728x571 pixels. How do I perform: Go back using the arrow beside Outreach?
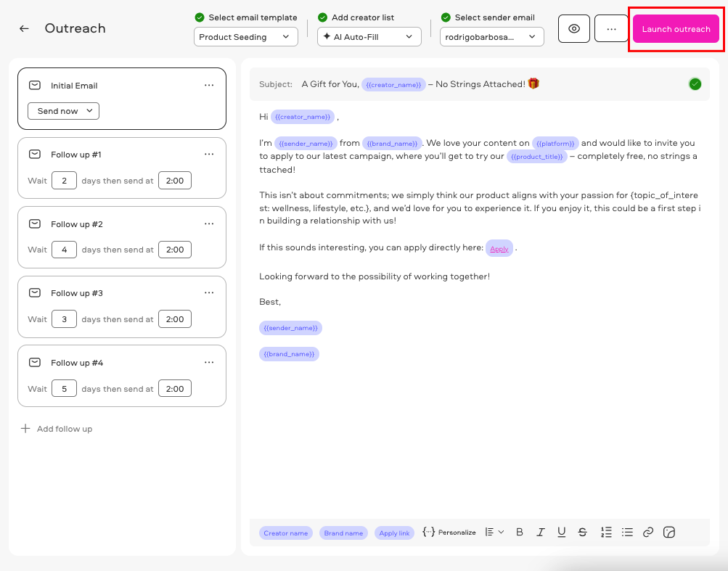tap(24, 29)
